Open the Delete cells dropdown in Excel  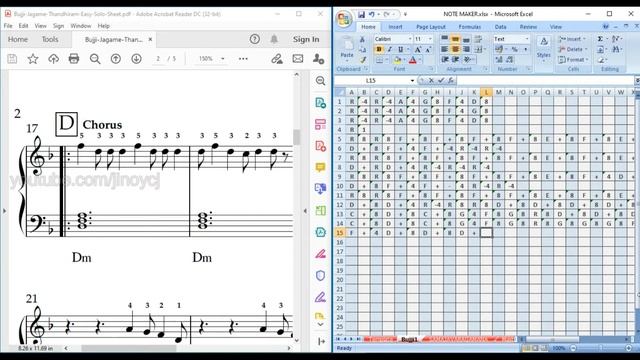tap(573, 49)
